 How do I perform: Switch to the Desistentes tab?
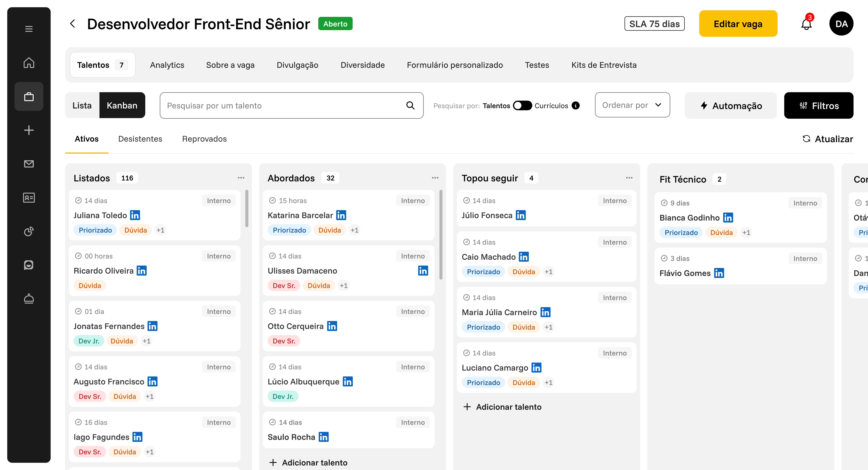coord(140,139)
